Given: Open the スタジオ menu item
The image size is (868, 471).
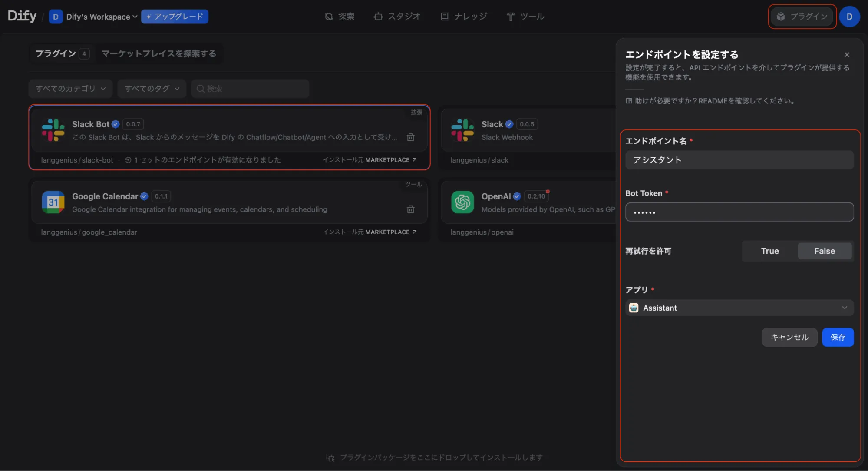Looking at the screenshot, I should click(x=397, y=17).
